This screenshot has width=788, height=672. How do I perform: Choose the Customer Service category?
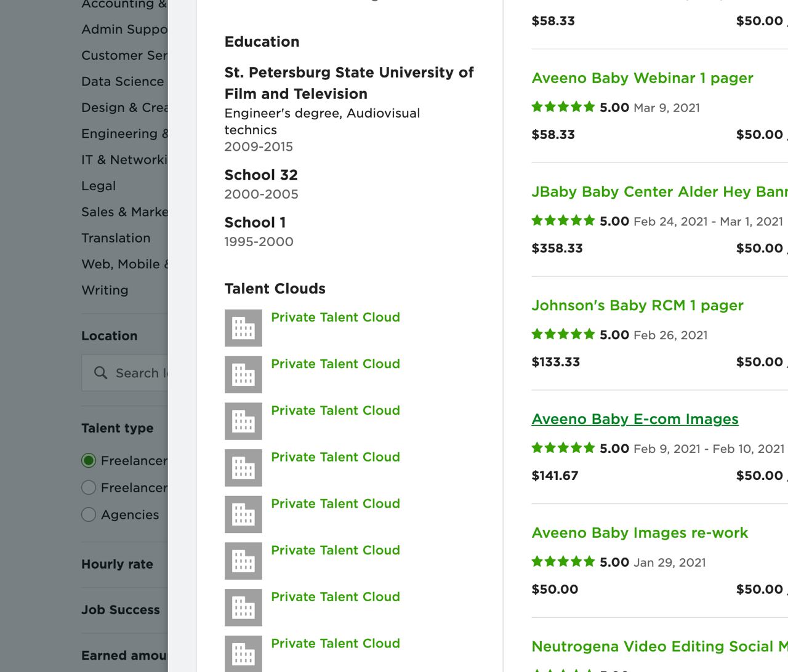click(124, 55)
